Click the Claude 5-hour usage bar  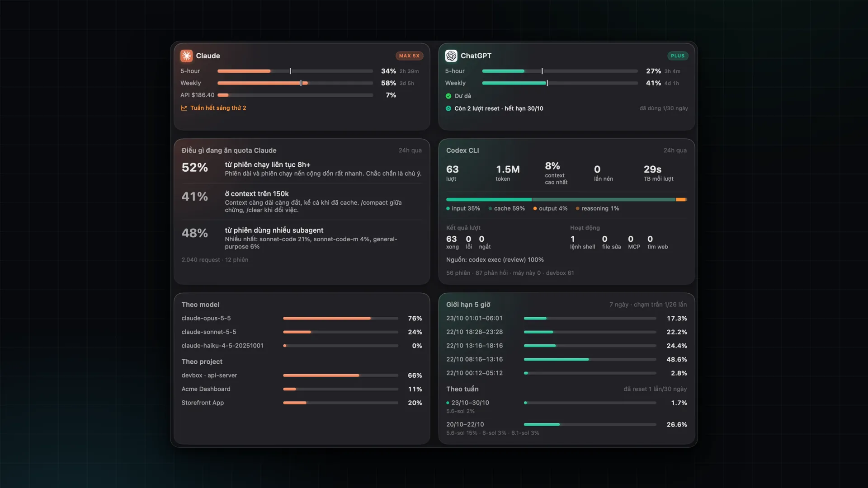click(295, 71)
